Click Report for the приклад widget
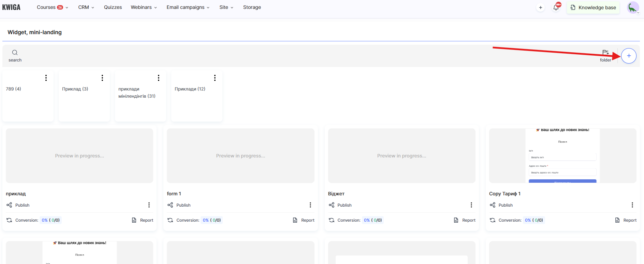Screen dimensions: 644x264 pyautogui.click(x=143, y=220)
